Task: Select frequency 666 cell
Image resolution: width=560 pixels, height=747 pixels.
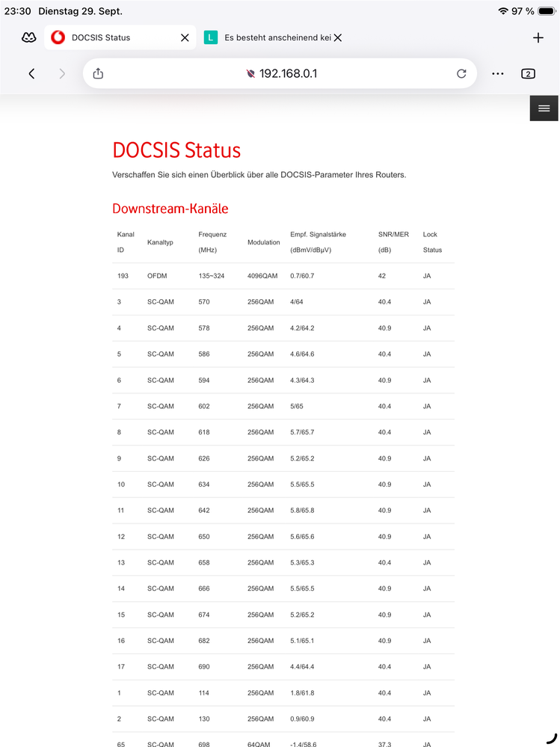Action: pos(204,588)
